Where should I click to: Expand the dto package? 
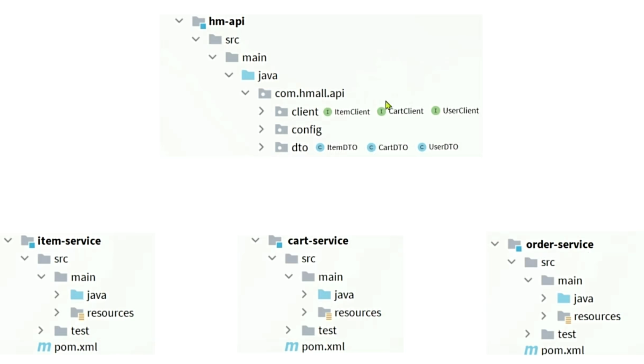pyautogui.click(x=261, y=147)
